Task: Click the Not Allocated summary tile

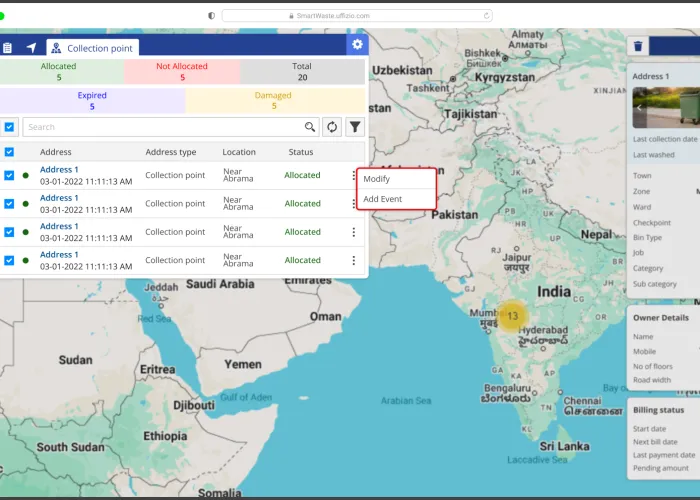Action: coord(182,71)
